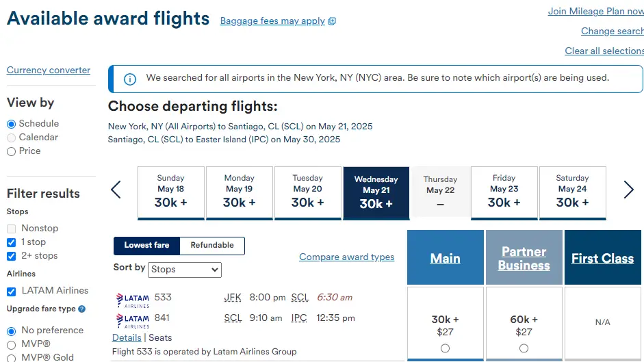Screen dimensions: 644x362
Task: View Details for flight 533
Action: [127, 338]
